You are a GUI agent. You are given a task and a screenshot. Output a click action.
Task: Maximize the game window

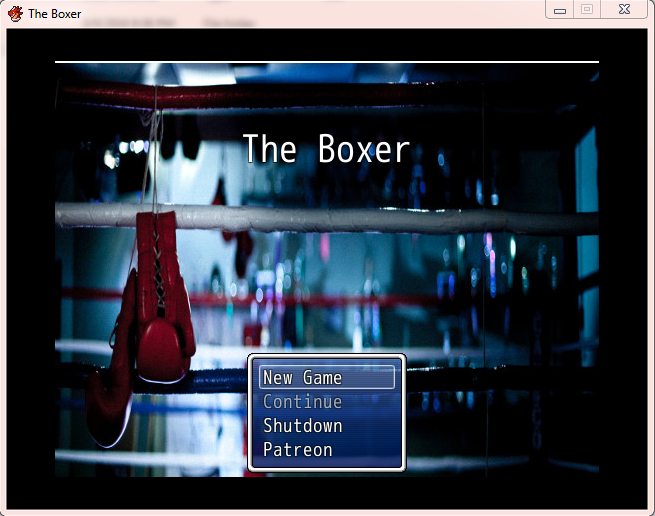pyautogui.click(x=587, y=10)
